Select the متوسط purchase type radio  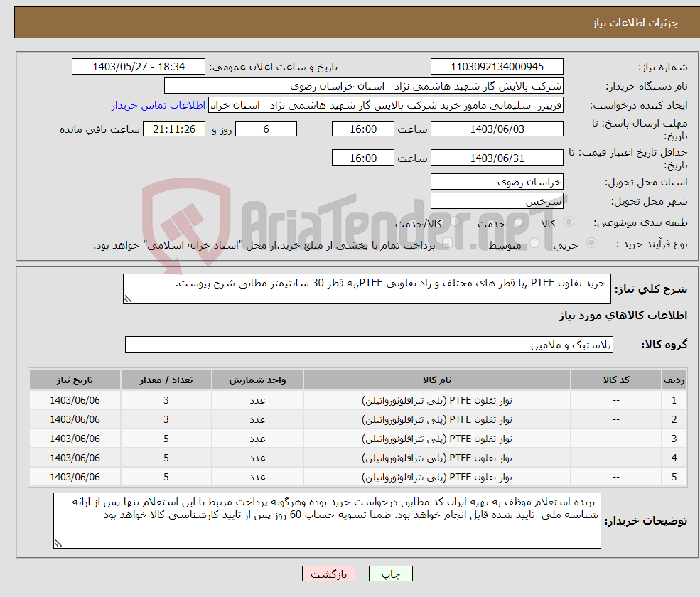[x=534, y=243]
